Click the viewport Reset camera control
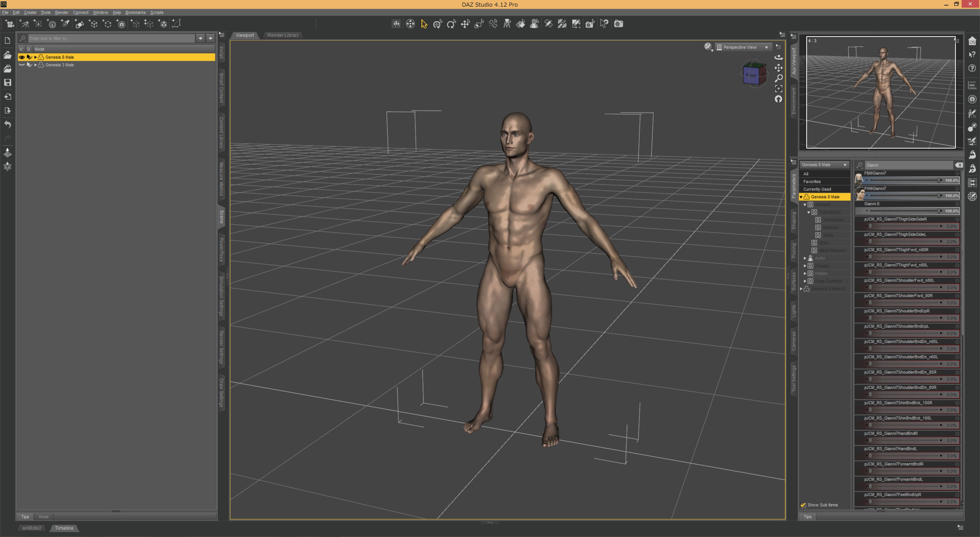The height and width of the screenshot is (537, 980). [778, 99]
